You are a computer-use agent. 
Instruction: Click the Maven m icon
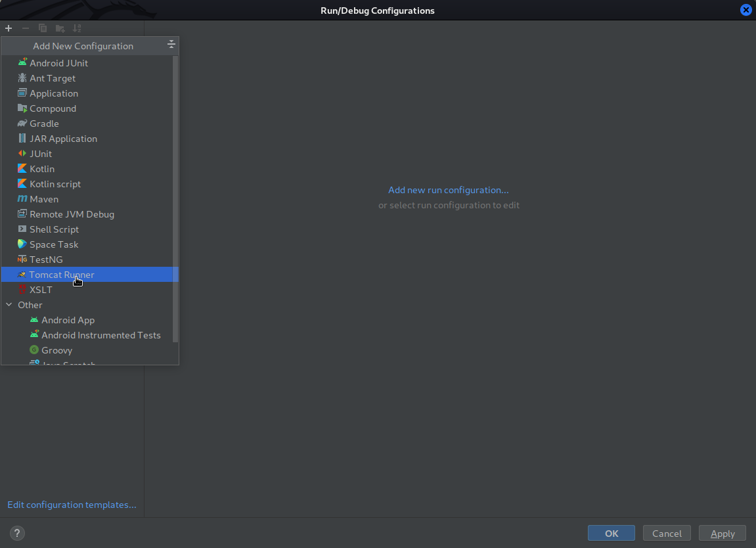(x=22, y=198)
